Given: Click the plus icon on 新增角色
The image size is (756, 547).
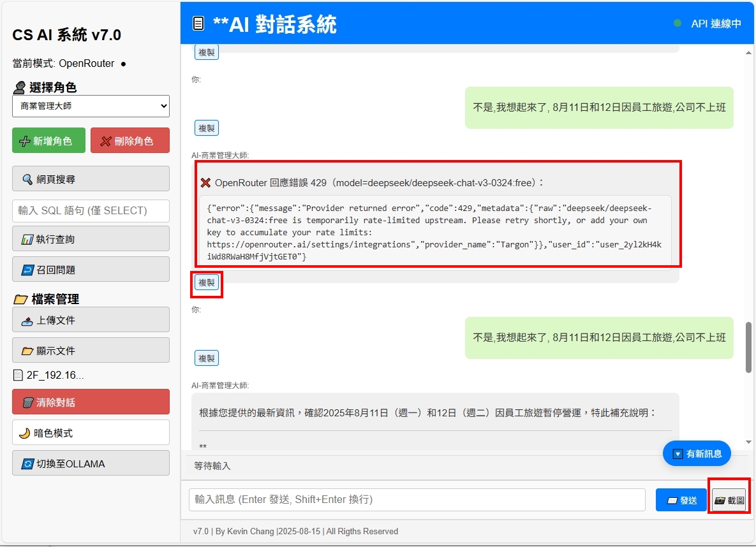Looking at the screenshot, I should tap(24, 141).
